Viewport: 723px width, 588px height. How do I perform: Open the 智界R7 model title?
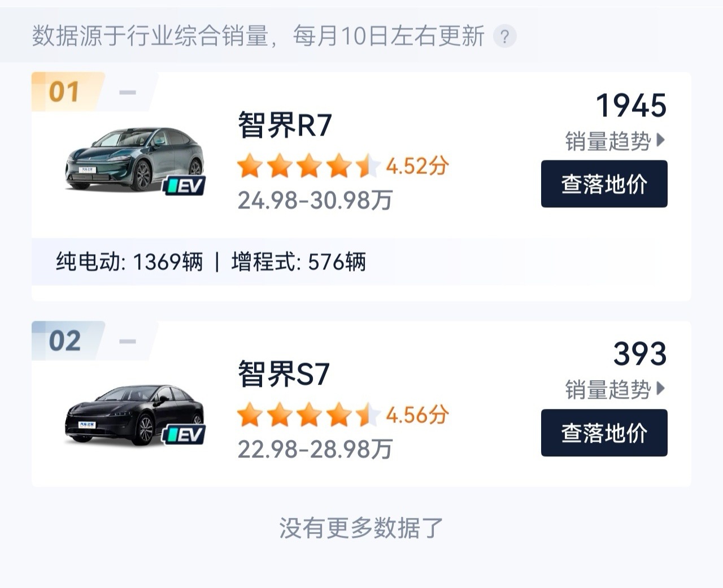coord(284,125)
